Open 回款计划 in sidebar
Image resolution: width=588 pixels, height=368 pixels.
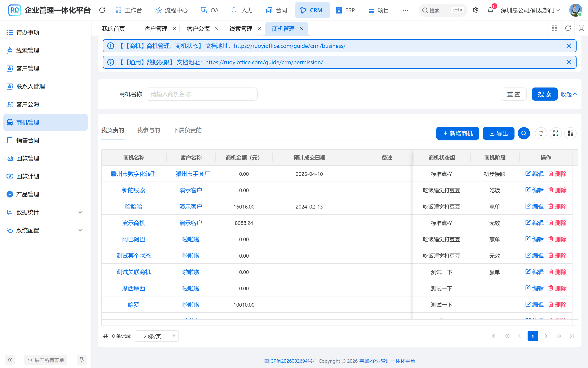46,176
